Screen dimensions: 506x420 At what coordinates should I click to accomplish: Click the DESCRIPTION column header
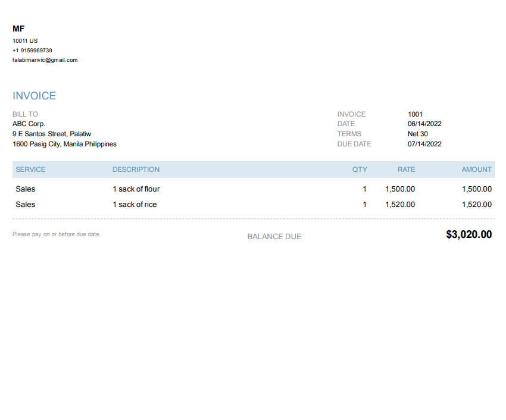[136, 170]
